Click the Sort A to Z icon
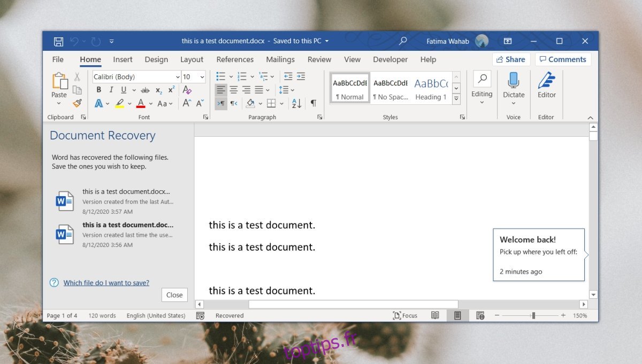The image size is (642, 364). click(x=296, y=103)
